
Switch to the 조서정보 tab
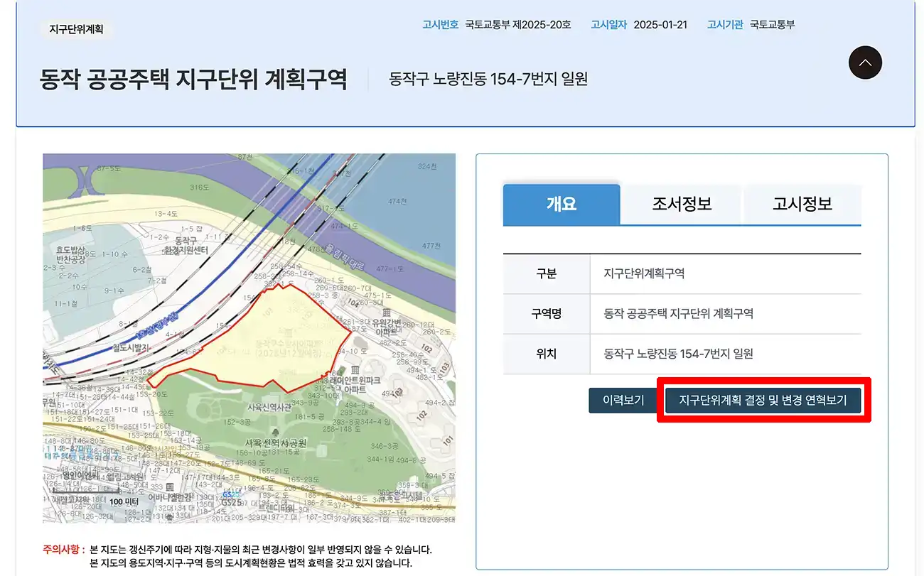tap(681, 204)
